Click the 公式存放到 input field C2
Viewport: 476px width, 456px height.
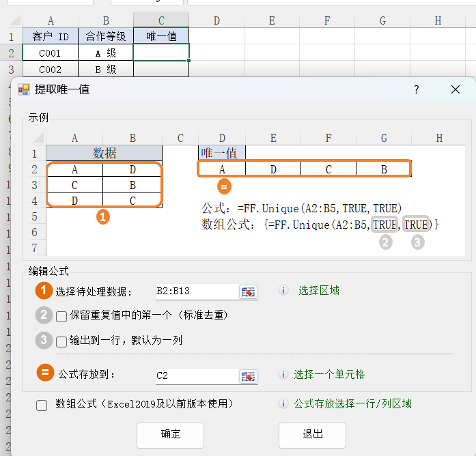click(x=195, y=375)
